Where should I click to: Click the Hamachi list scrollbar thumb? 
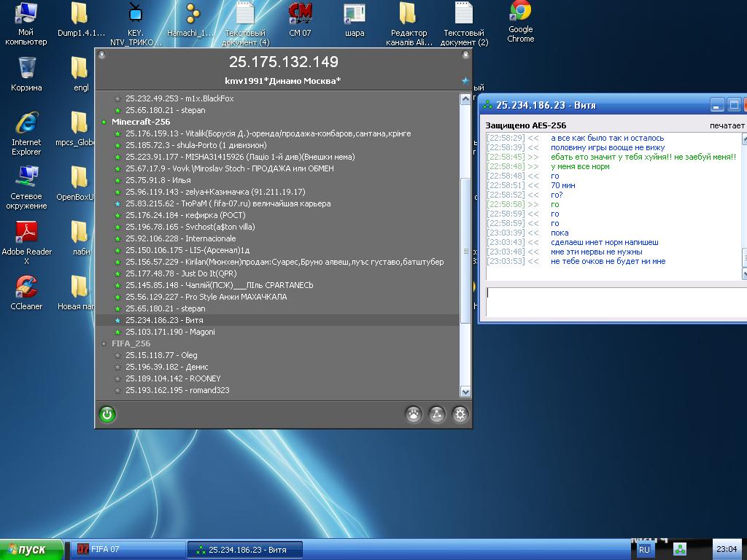point(465,251)
